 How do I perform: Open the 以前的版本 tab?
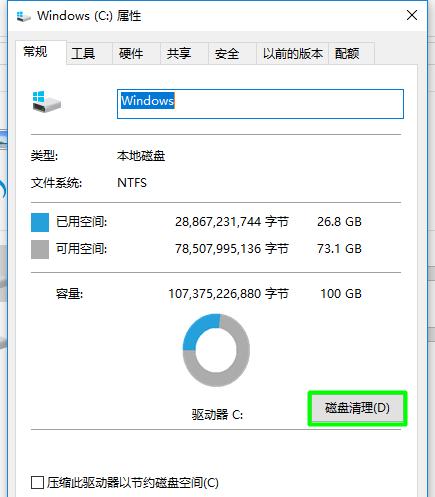[293, 53]
